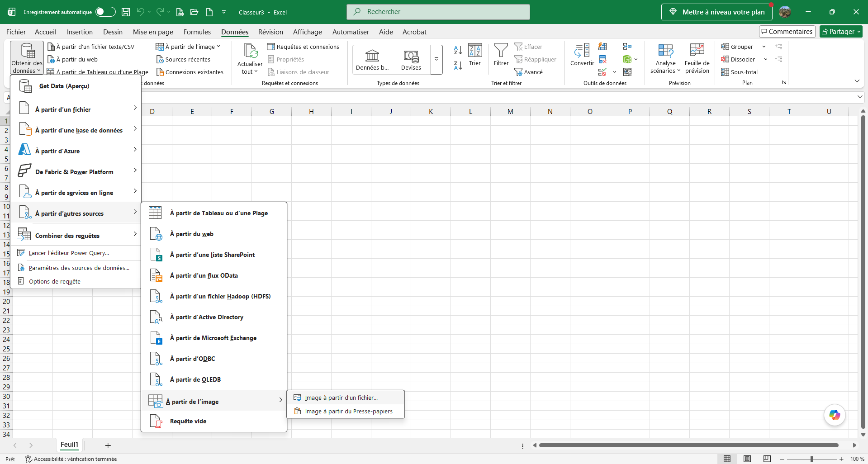This screenshot has height=464, width=868.
Task: Toggle the Filtrer funnel button
Action: [501, 55]
